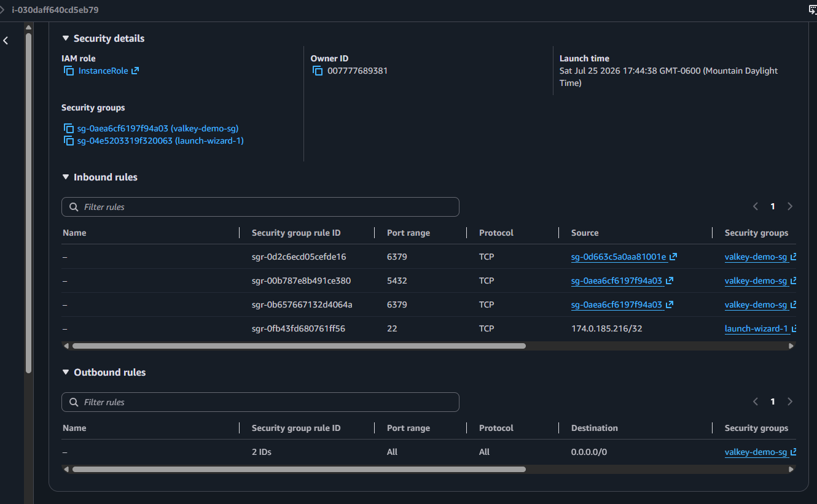Open valkey-demo-sg link in outbound rule row

coord(756,452)
